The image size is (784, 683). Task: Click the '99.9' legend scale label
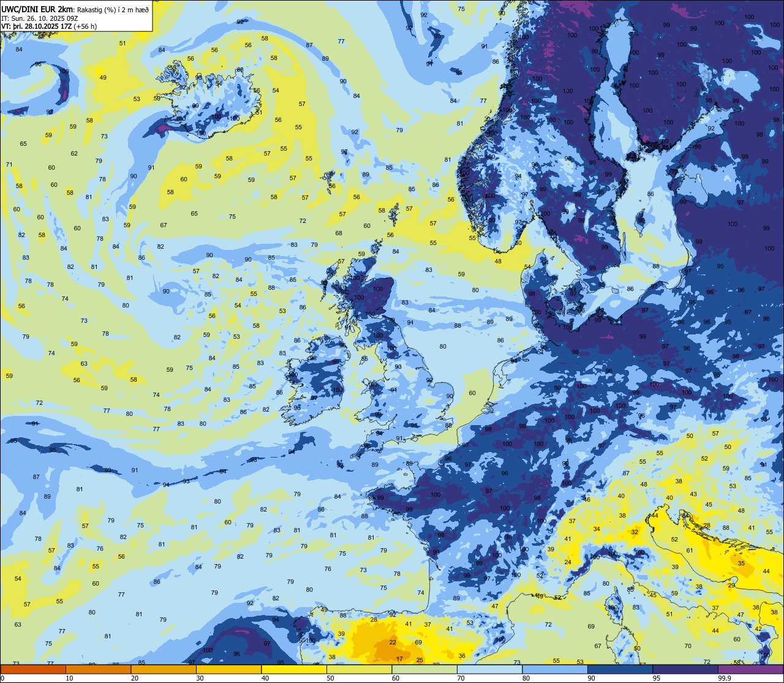point(725,678)
